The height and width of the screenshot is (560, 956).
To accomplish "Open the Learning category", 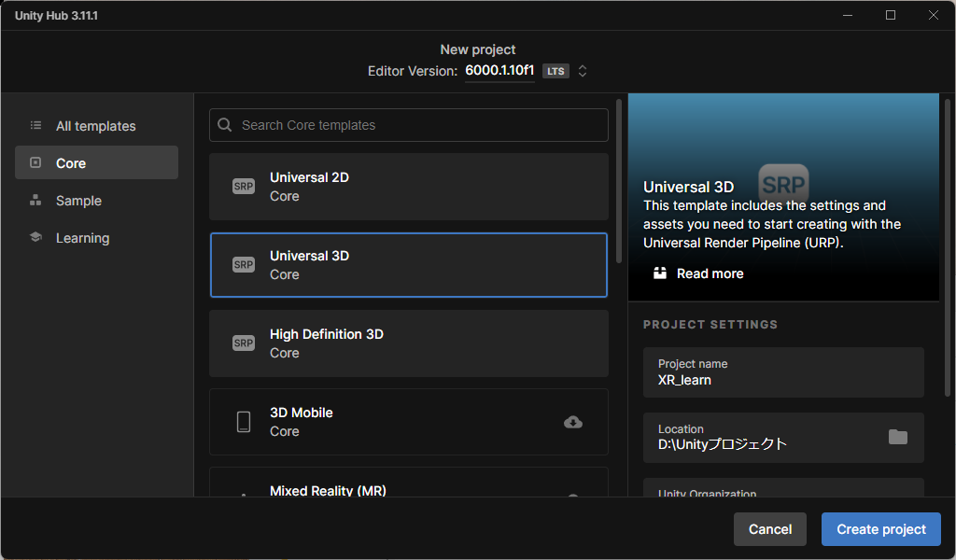I will click(x=96, y=238).
